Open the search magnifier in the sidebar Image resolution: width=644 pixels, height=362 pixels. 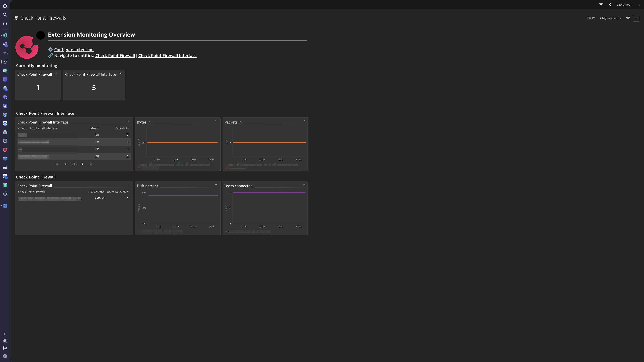click(5, 15)
